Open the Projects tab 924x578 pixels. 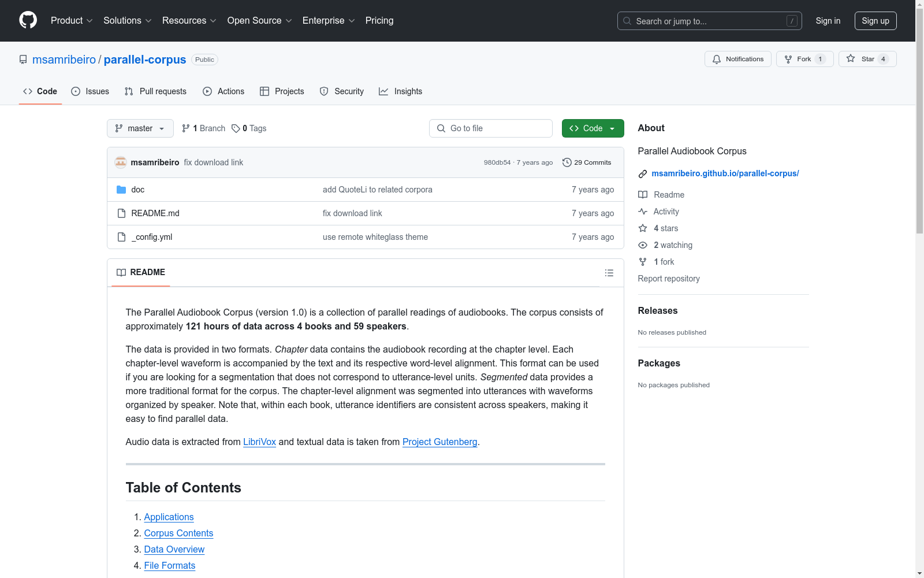coord(282,91)
